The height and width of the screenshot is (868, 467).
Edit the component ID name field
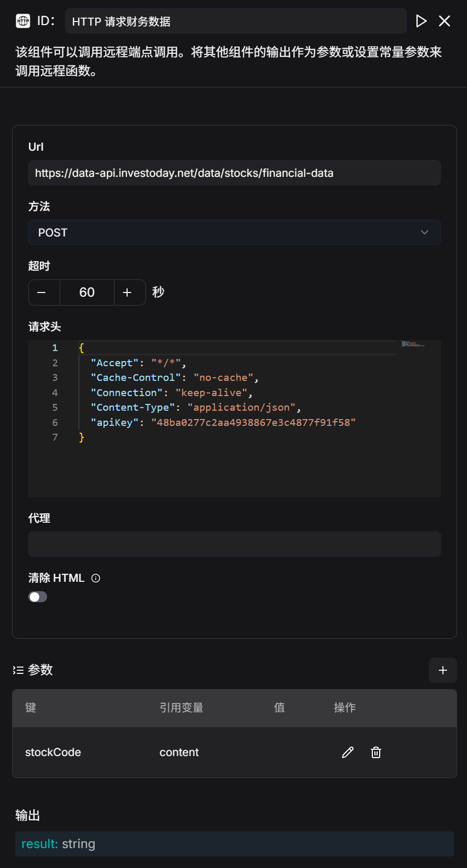235,21
